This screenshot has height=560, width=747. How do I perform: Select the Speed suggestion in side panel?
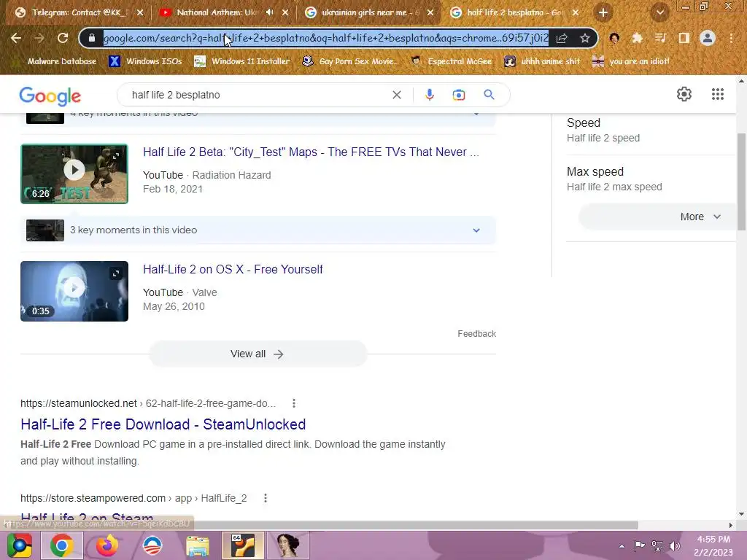pos(603,130)
